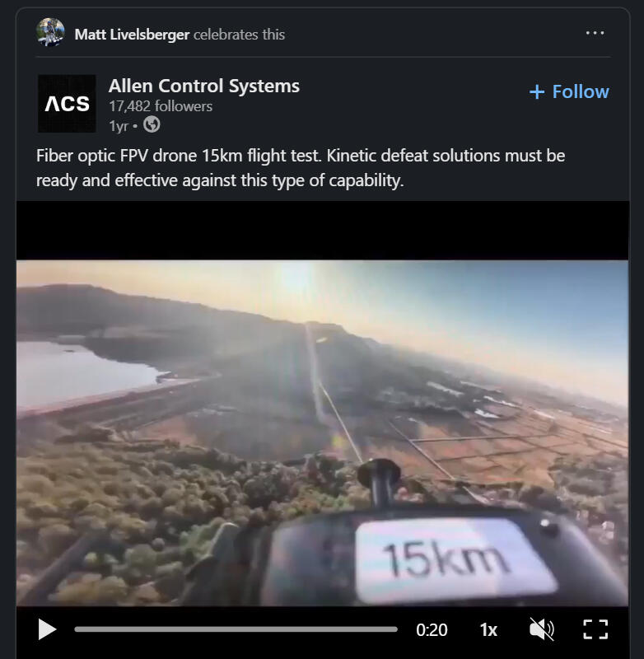
Task: Click the 15km label in the video
Action: (x=446, y=559)
